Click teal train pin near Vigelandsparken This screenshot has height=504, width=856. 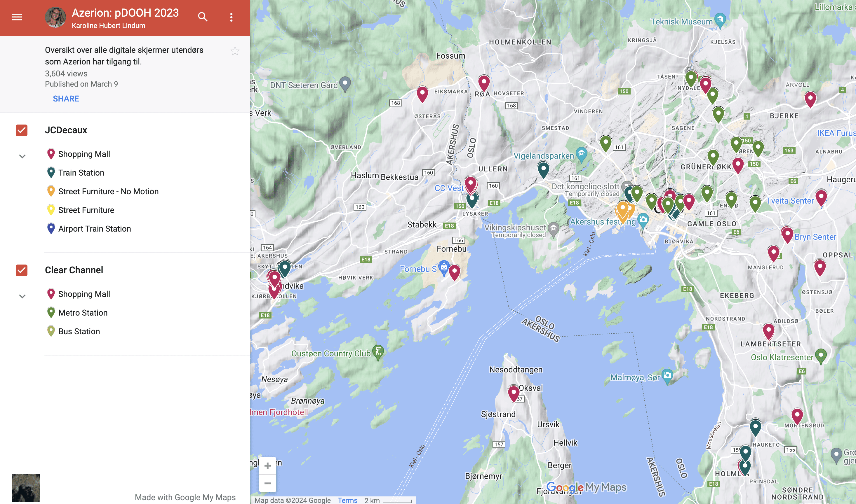tap(543, 169)
